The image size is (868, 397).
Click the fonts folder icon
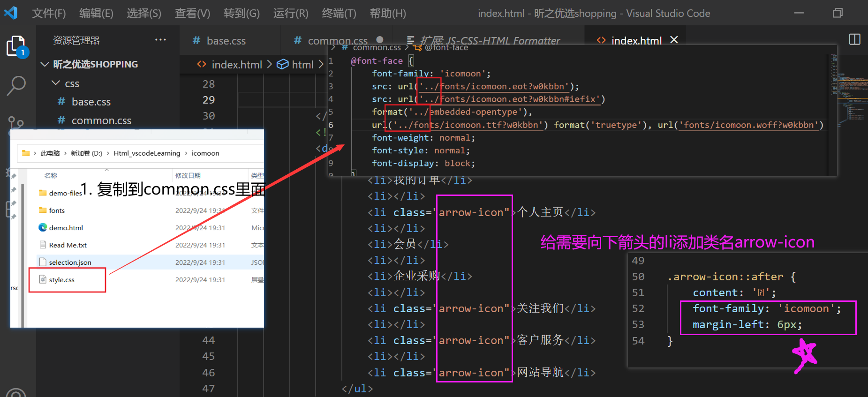43,210
